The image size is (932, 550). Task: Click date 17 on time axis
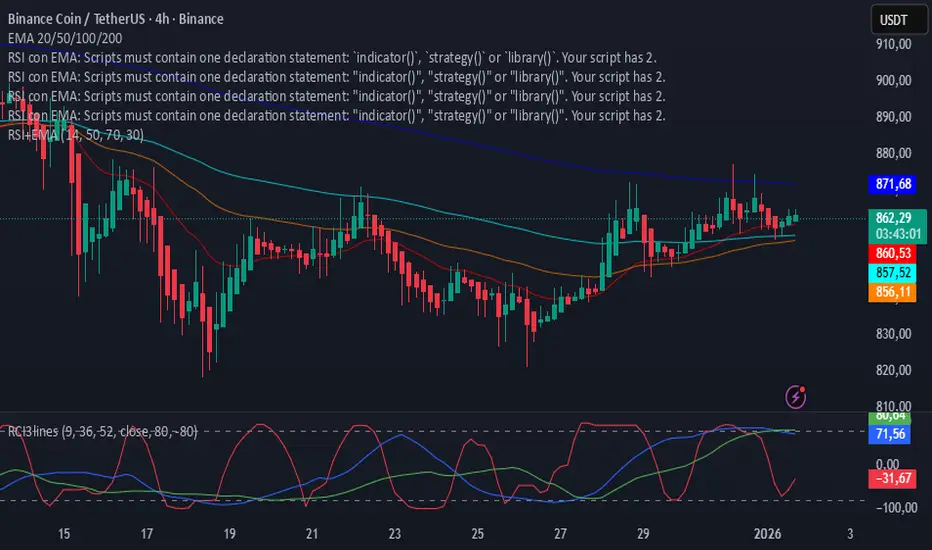(x=147, y=534)
